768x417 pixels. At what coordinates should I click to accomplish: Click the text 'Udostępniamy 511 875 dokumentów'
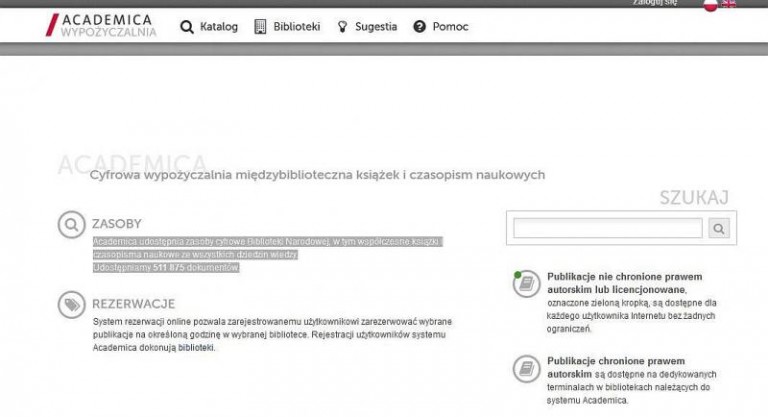point(166,268)
